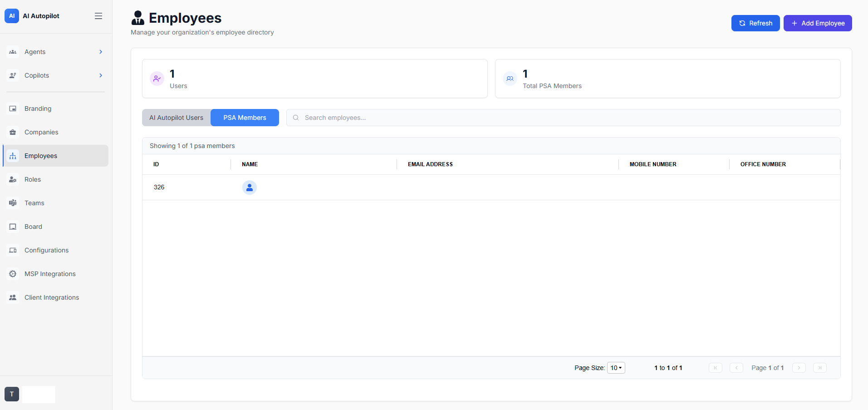The height and width of the screenshot is (410, 868).
Task: Expand the Copilots submenu chevron
Action: pos(101,75)
